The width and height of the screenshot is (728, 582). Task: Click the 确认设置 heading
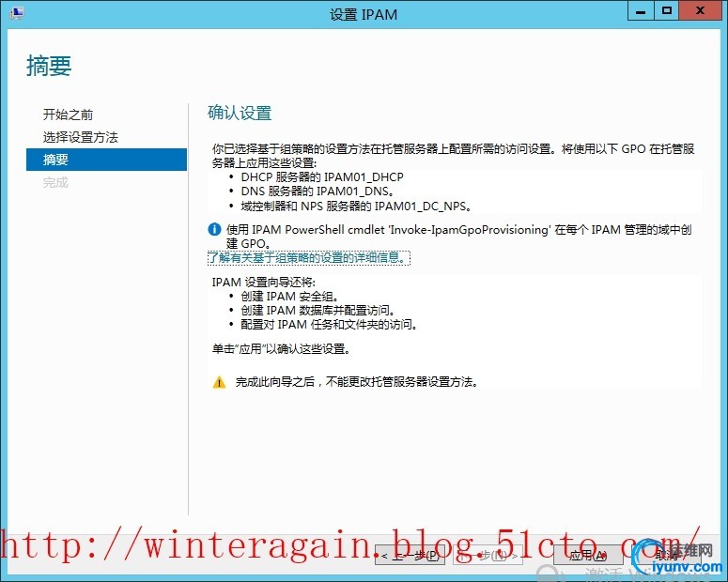click(x=240, y=113)
